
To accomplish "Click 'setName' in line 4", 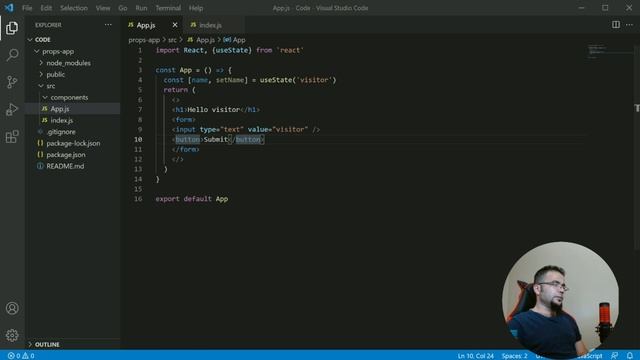I will [230, 80].
